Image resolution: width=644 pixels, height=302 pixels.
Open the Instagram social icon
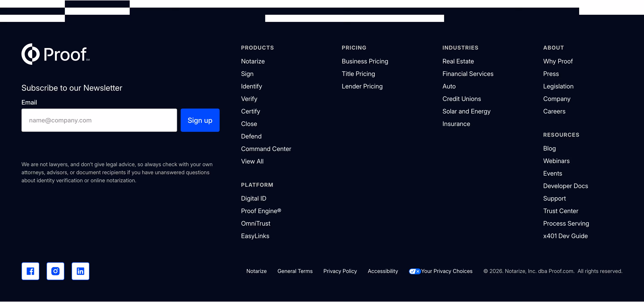[55, 271]
